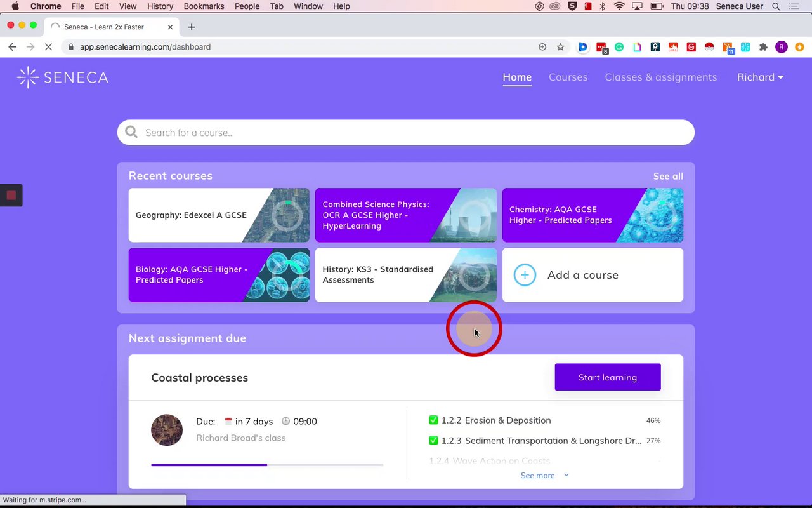Click the Coastal processes assignment title

[199, 378]
